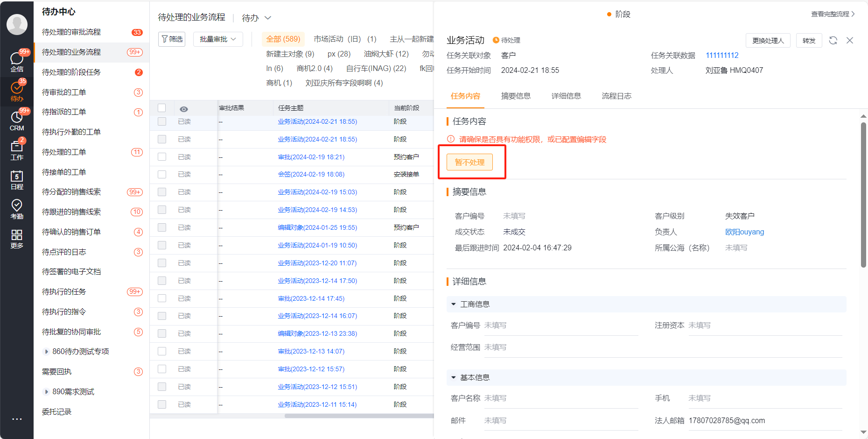Open the 欧阳ouyang owner link
This screenshot has width=868, height=439.
tap(744, 232)
